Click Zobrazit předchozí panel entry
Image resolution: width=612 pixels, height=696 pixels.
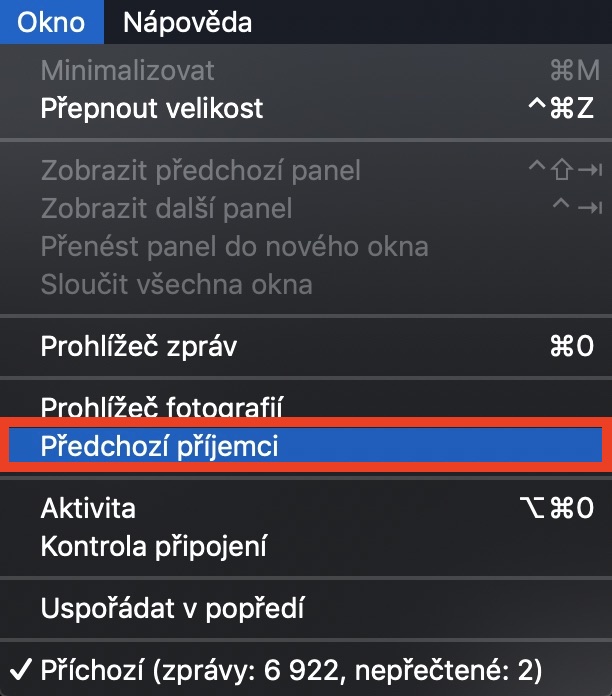tap(200, 170)
